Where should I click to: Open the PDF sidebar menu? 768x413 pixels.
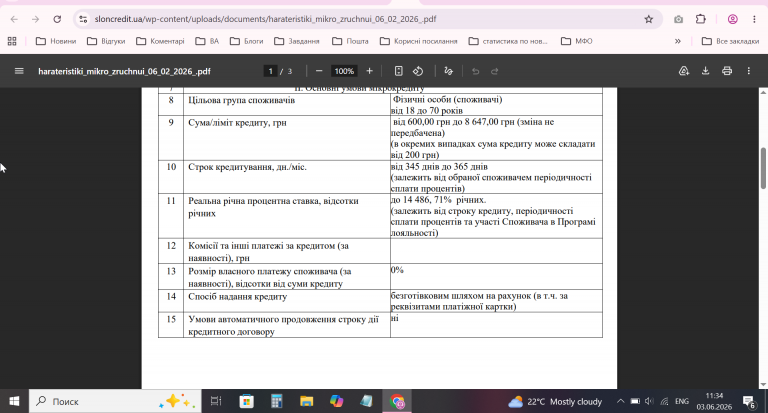(x=19, y=71)
